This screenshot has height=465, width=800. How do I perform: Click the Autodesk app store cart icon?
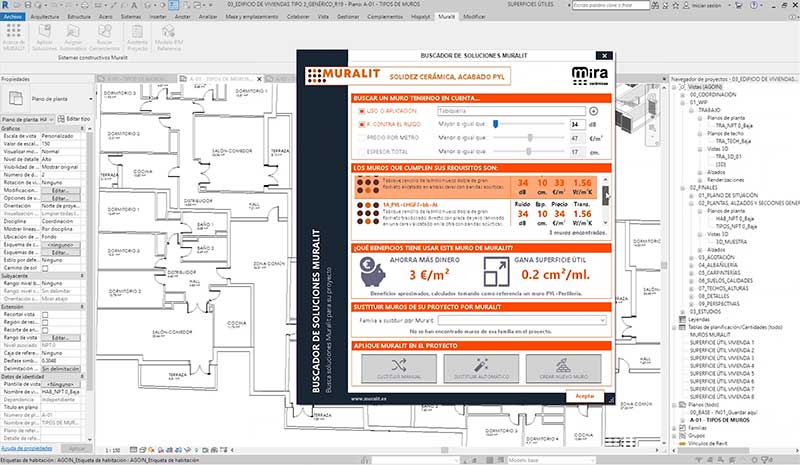739,5
